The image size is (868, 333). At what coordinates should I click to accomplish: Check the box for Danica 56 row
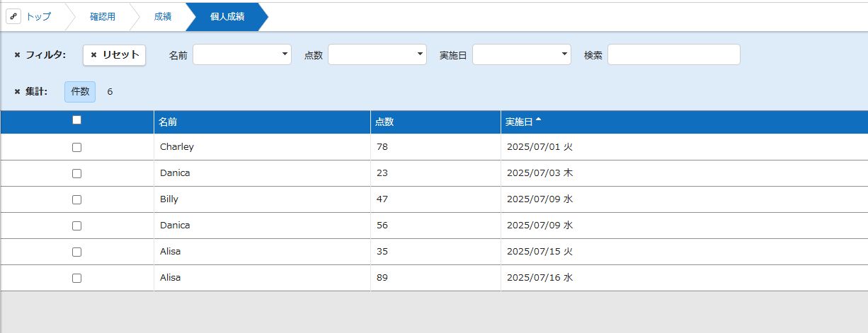77,226
